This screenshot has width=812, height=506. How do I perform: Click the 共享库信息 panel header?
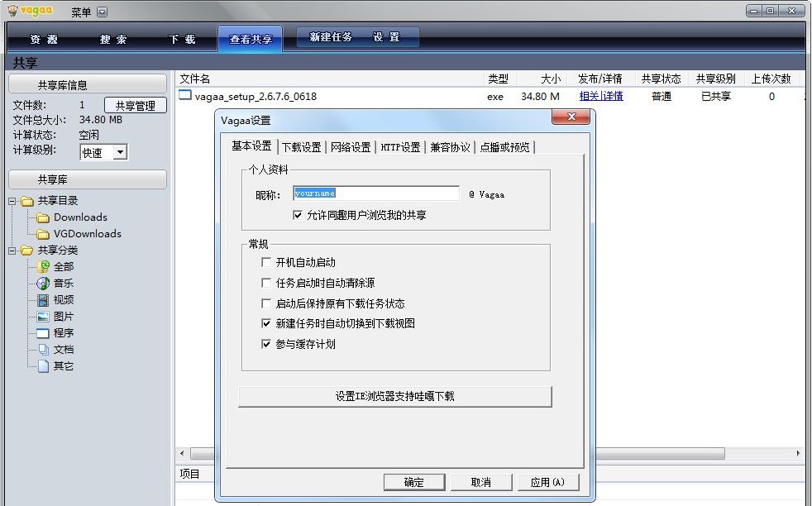[88, 84]
